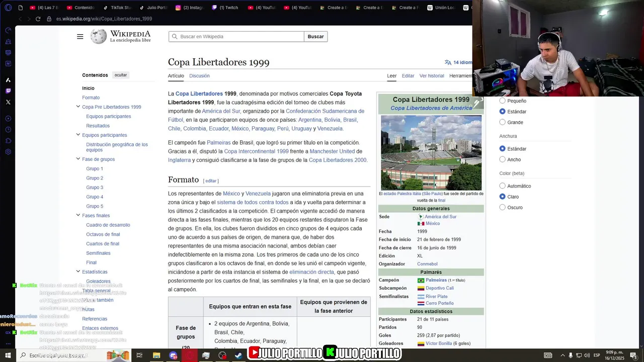Select the Oscuro color option

pyautogui.click(x=502, y=207)
